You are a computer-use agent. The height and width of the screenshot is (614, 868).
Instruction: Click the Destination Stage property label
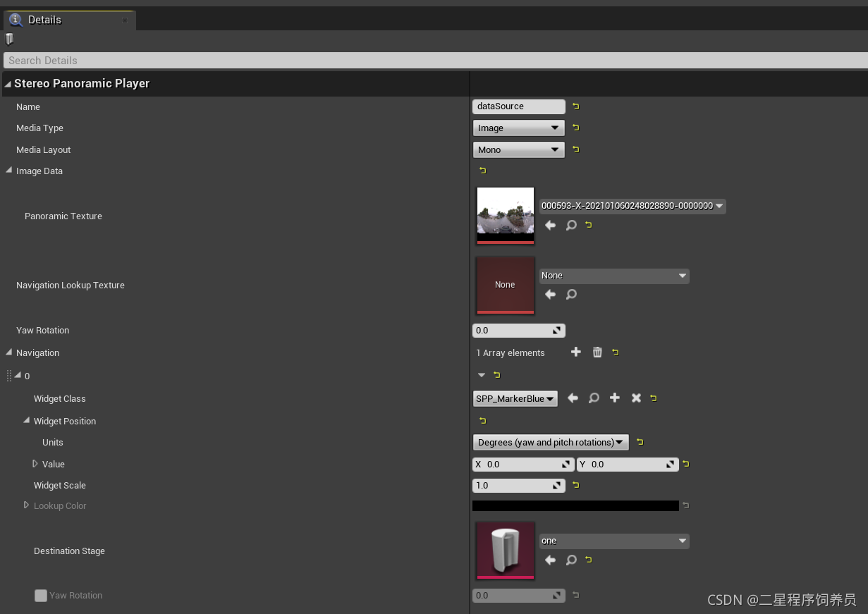click(x=69, y=551)
